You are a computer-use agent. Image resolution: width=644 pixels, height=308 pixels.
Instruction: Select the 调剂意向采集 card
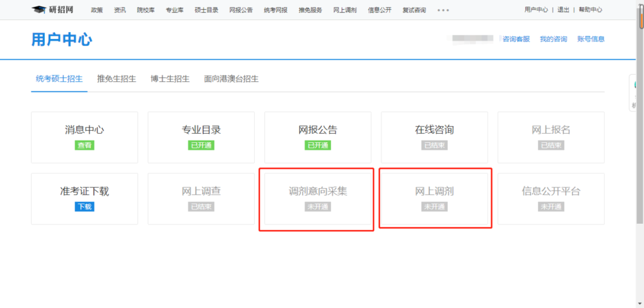pyautogui.click(x=317, y=199)
